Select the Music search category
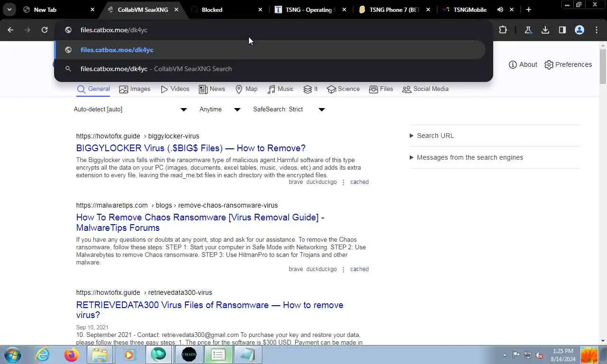This screenshot has height=364, width=607. (280, 89)
